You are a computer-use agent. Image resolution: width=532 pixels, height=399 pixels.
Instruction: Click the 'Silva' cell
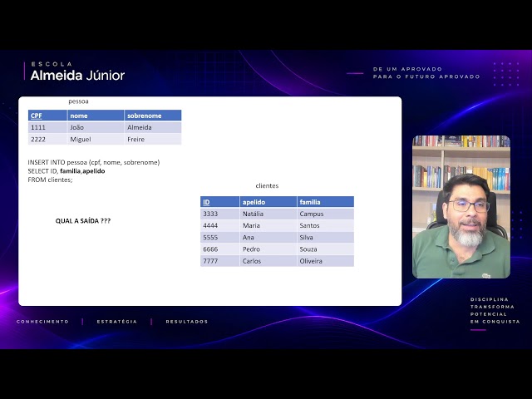(x=325, y=238)
